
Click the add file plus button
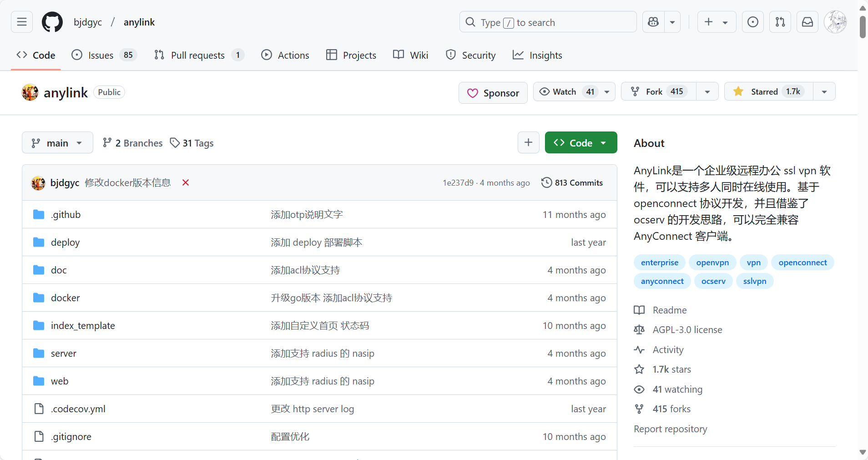pyautogui.click(x=528, y=143)
